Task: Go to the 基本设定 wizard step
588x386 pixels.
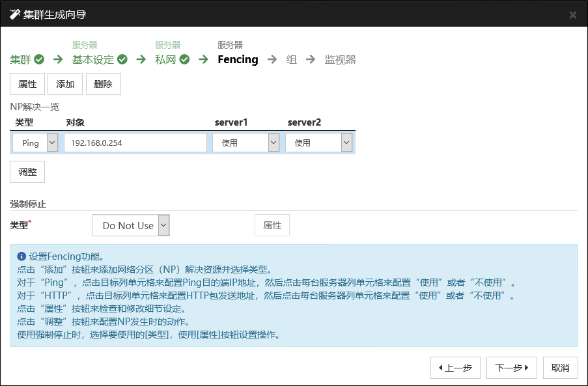Action: click(92, 60)
